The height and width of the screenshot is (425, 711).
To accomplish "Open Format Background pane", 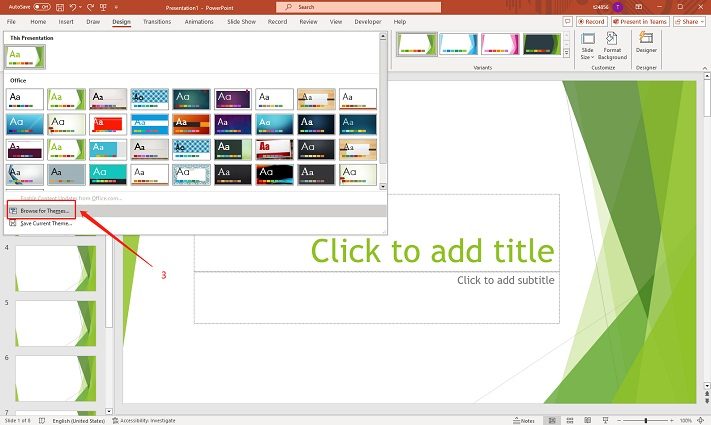I will [x=612, y=46].
